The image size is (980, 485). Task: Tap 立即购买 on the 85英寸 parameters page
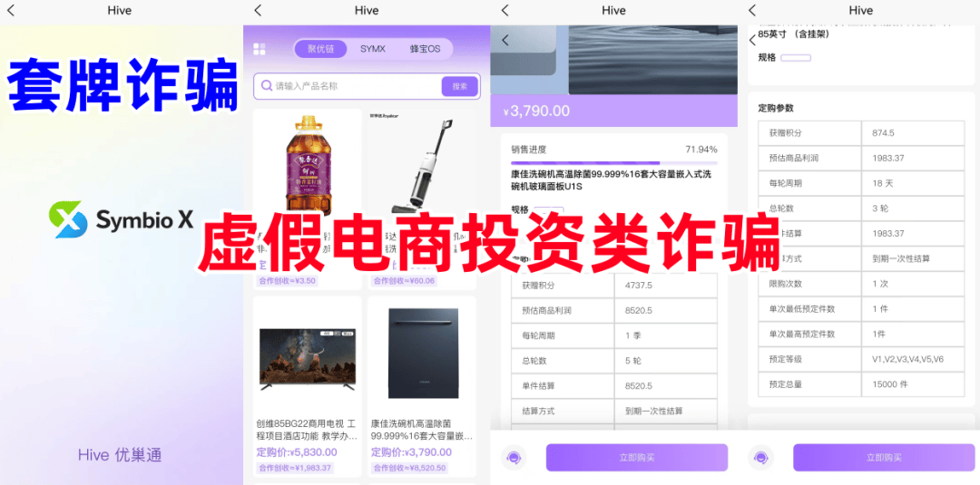pos(883,458)
